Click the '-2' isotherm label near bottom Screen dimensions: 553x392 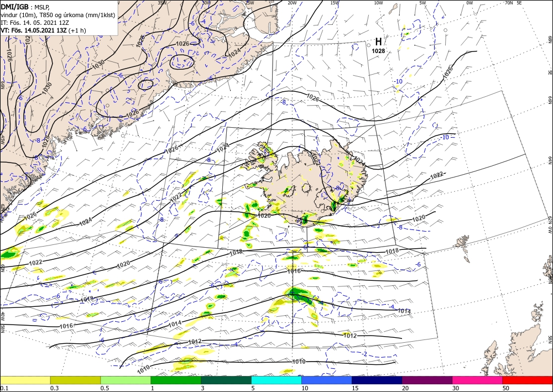click(x=365, y=354)
